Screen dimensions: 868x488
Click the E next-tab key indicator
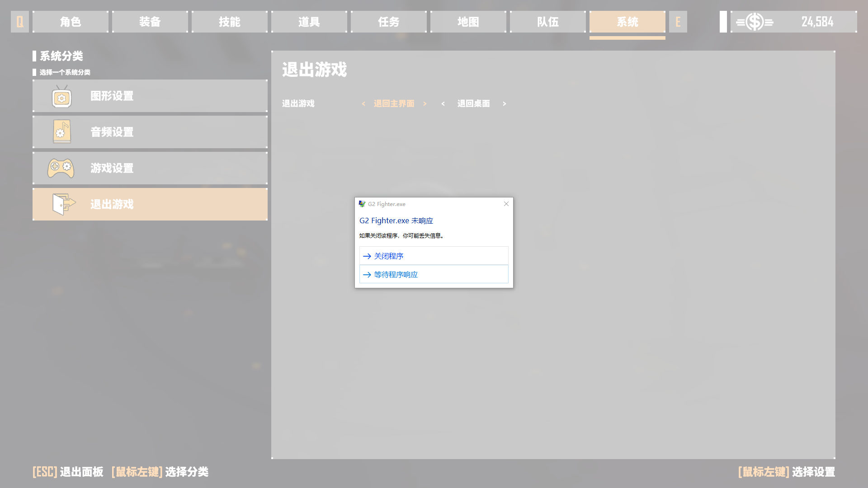(x=678, y=22)
